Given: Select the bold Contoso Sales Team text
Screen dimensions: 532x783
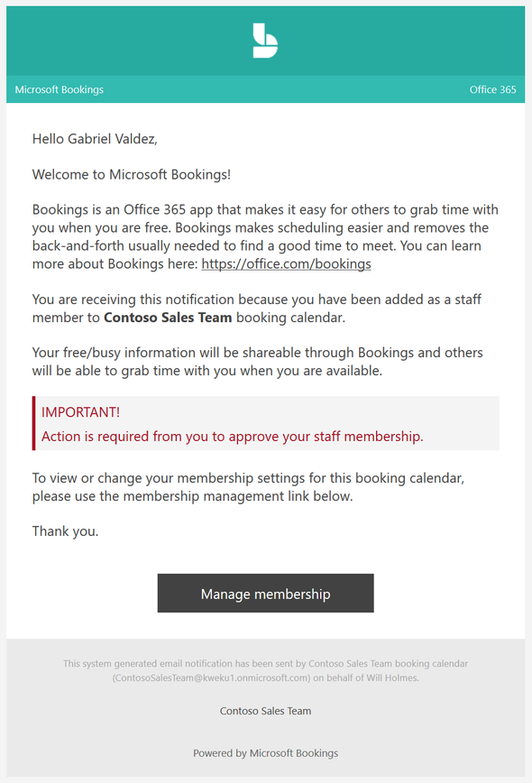Looking at the screenshot, I should coord(168,318).
